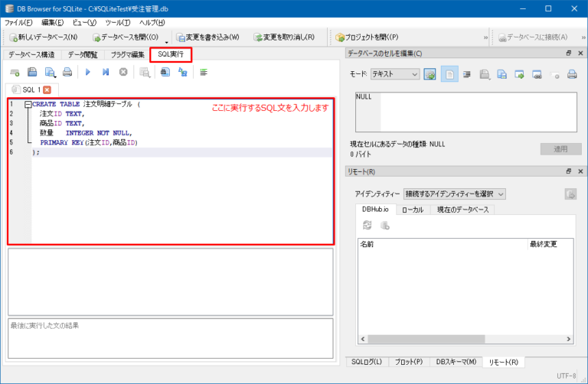Switch to the データ閲覧 tab
Image resolution: width=588 pixels, height=384 pixels.
click(x=83, y=55)
